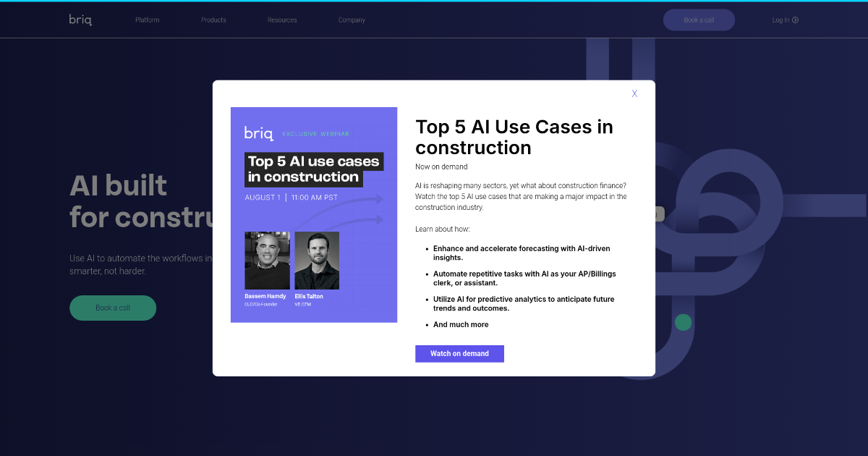Open the Company menu
The image size is (868, 456).
click(x=352, y=20)
